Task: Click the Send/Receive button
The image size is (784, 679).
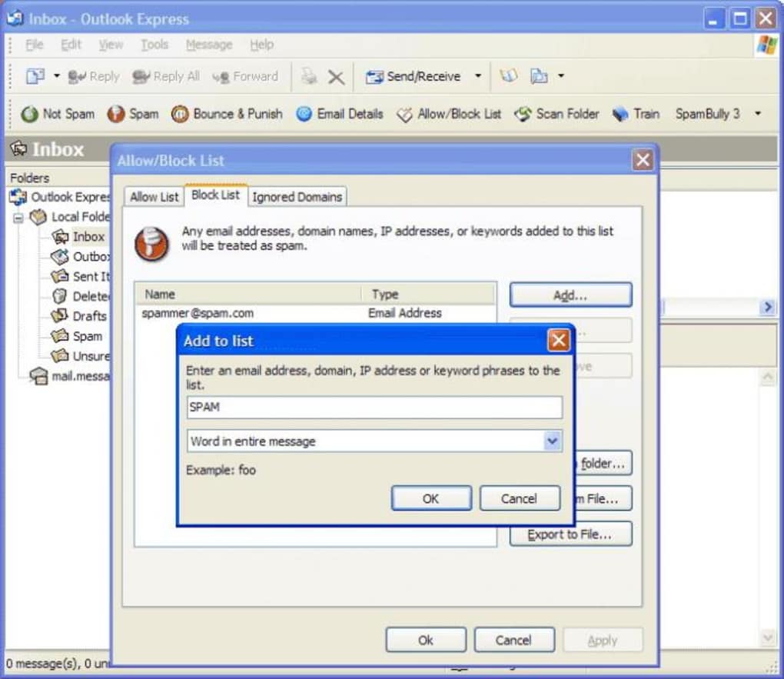Action: tap(413, 77)
